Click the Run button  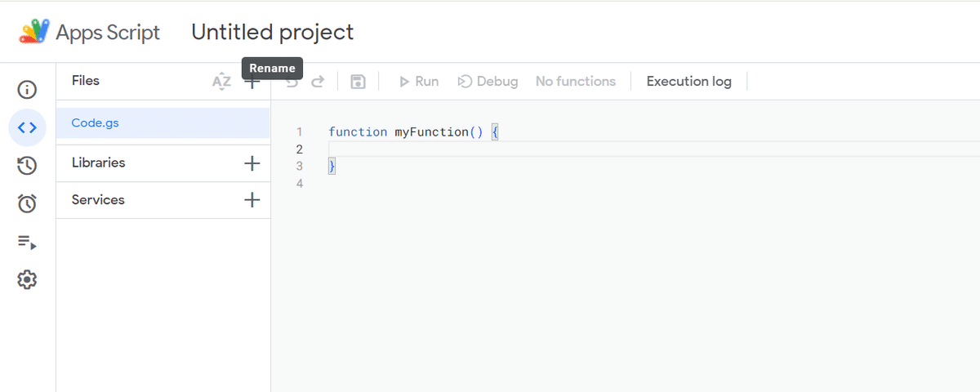point(418,82)
